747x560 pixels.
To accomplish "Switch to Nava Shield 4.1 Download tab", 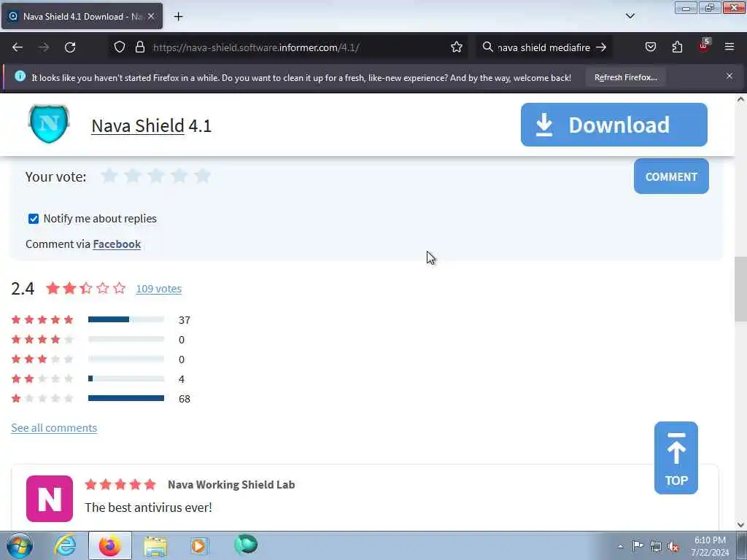I will click(82, 16).
